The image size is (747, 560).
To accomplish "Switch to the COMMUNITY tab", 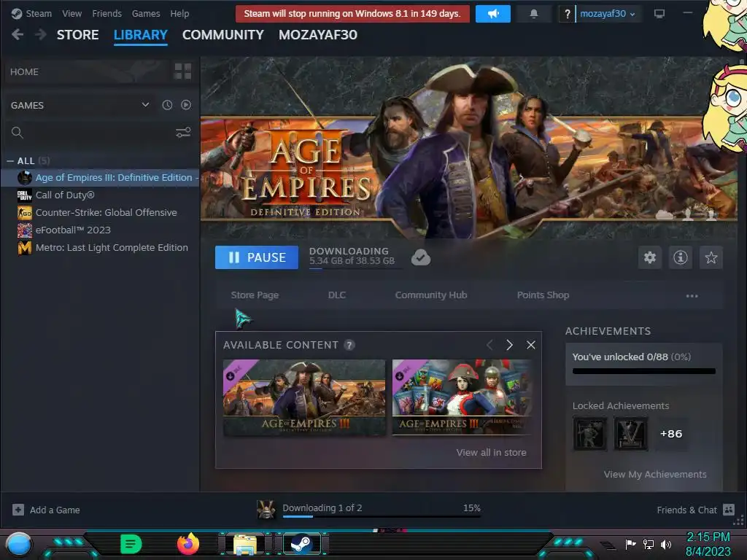I will [x=223, y=35].
